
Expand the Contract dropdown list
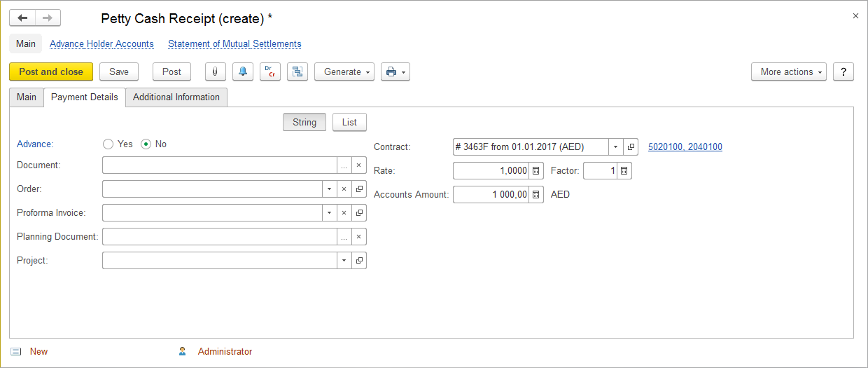click(615, 147)
